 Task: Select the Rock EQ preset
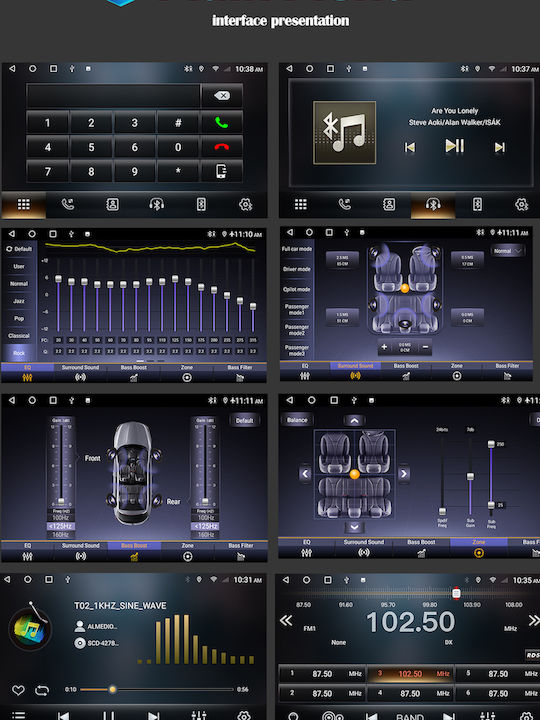point(19,353)
